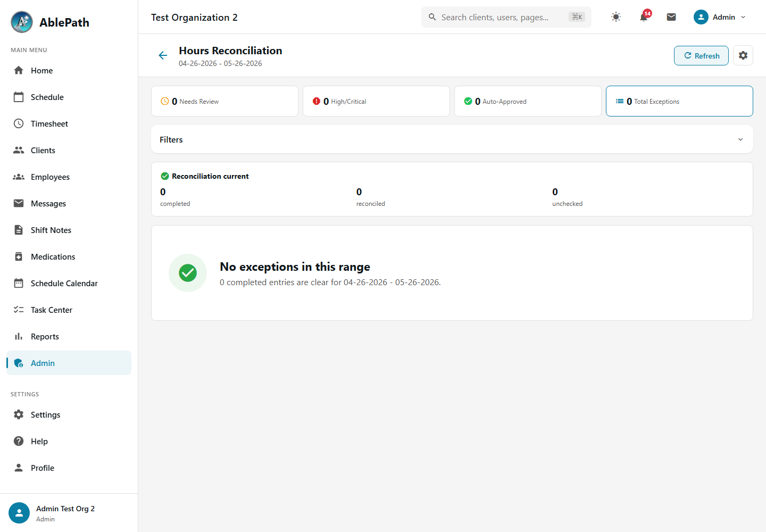Open Clients in the sidebar
Image resolution: width=766 pixels, height=532 pixels.
point(69,150)
